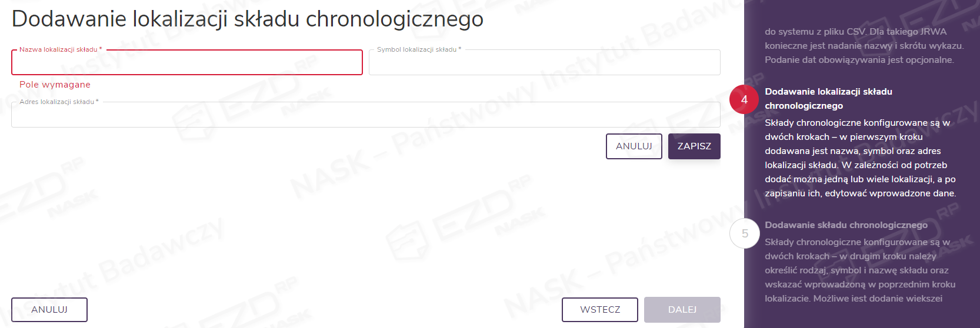Click step 4 description about 'dwóch krokach'
980x328 pixels.
click(x=859, y=158)
